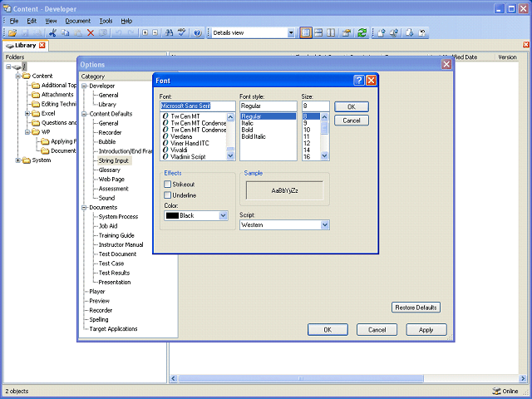532x399 pixels.
Task: Open the File menu
Action: click(14, 21)
